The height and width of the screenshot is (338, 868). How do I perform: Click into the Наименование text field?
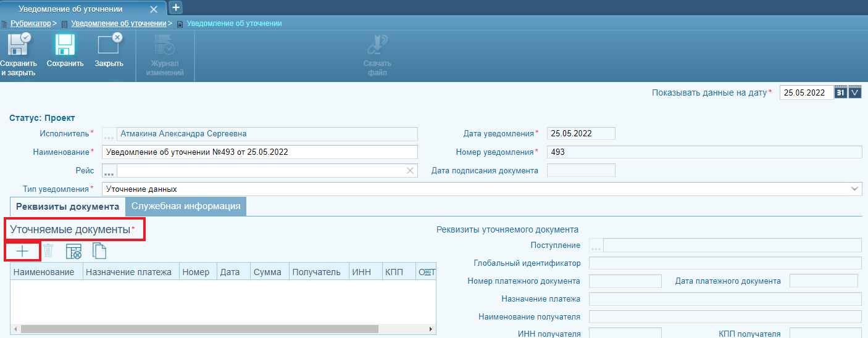point(259,152)
